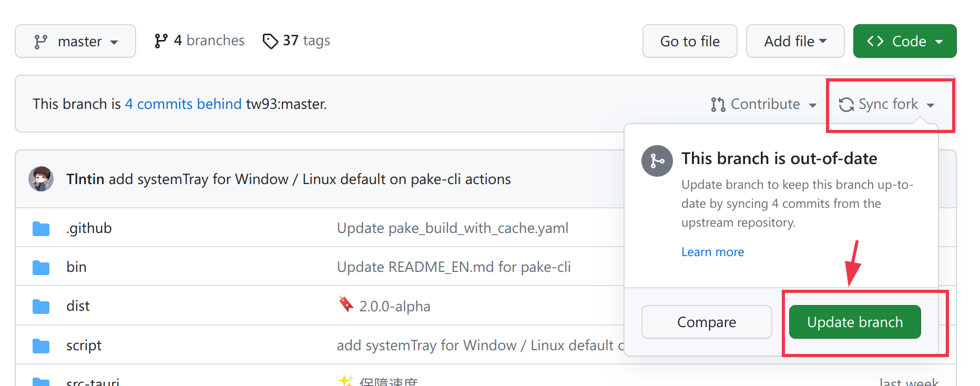Toggle the Sync fork dropdown

tap(887, 104)
